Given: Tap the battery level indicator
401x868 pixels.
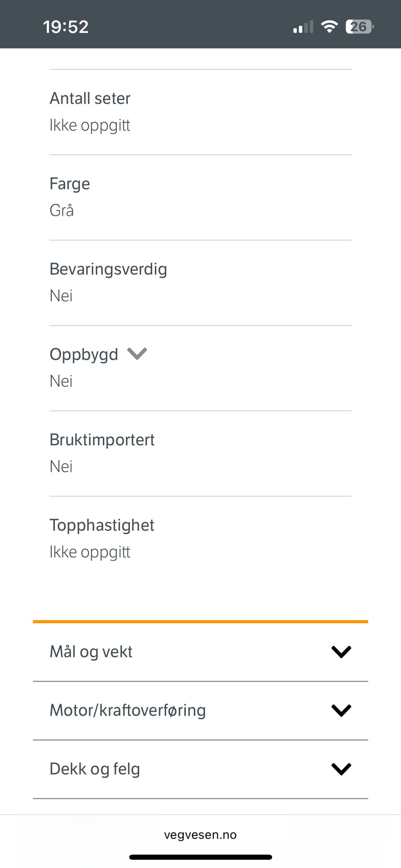Looking at the screenshot, I should click(x=359, y=27).
